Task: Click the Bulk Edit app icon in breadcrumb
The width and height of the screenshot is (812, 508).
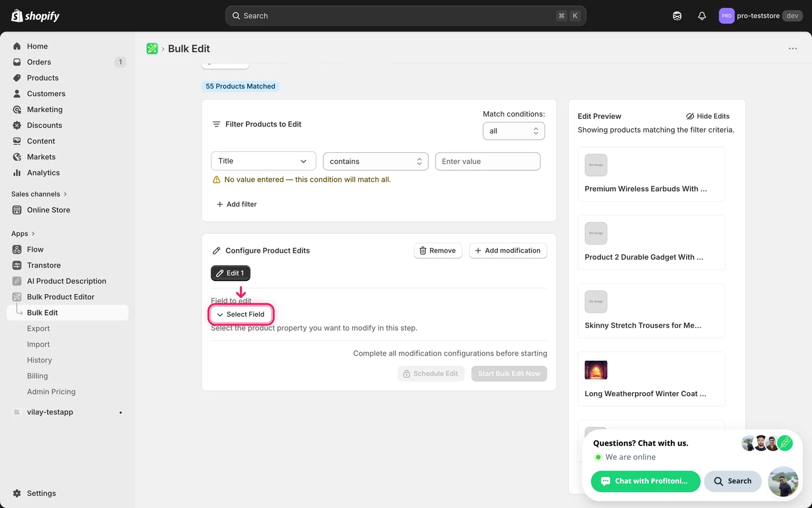Action: 152,49
